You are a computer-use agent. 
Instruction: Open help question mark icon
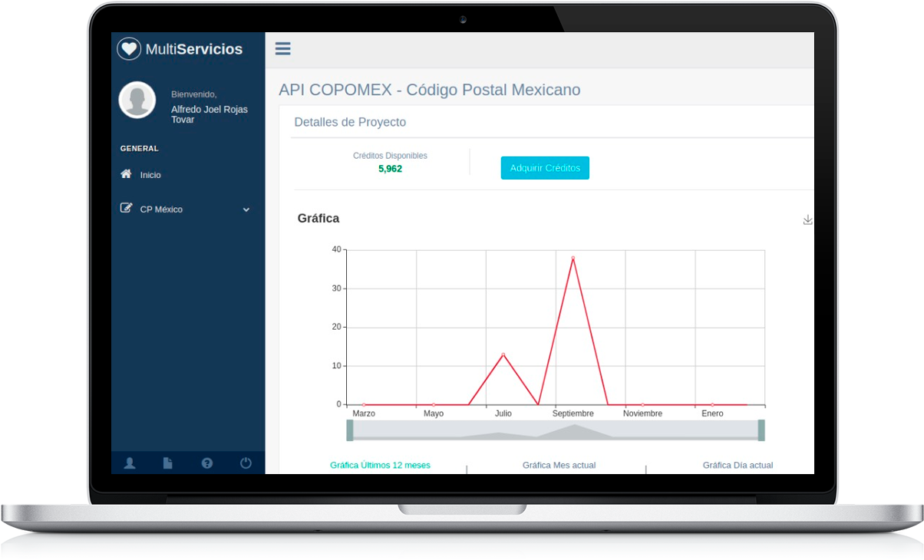(207, 463)
